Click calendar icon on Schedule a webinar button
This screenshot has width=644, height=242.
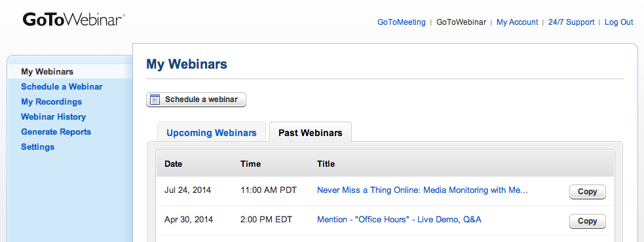(155, 99)
